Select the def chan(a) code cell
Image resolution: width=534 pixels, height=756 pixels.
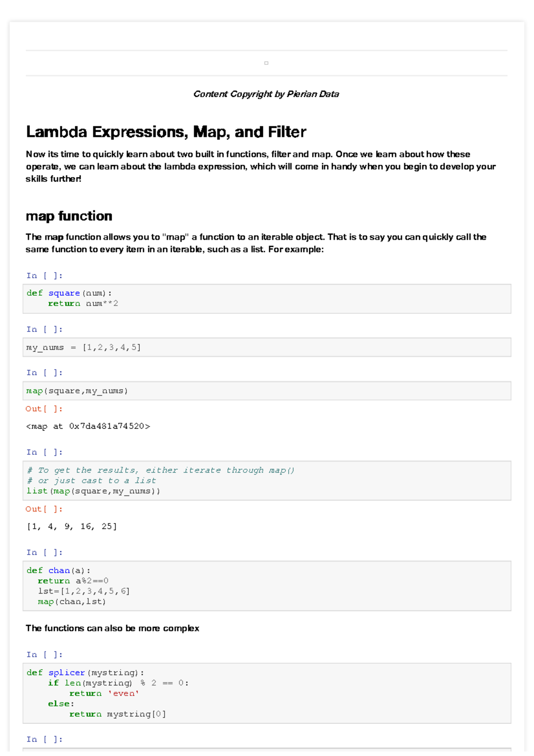coord(267,586)
